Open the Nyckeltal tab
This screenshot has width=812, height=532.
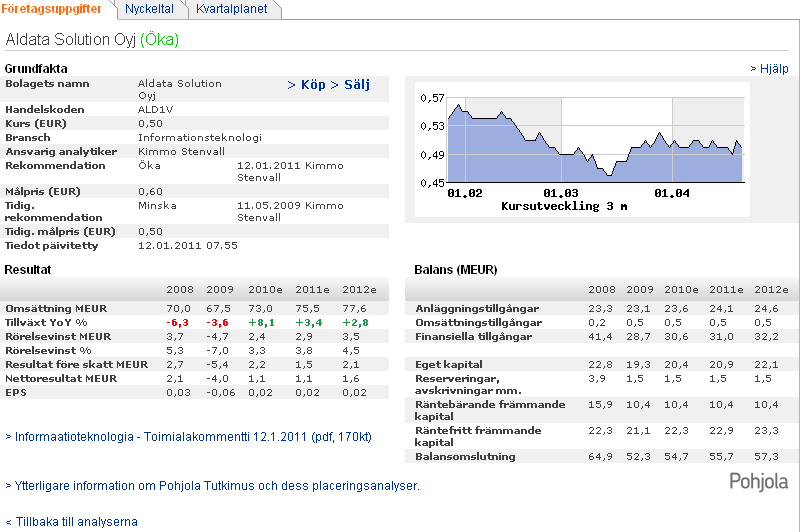pos(149,9)
